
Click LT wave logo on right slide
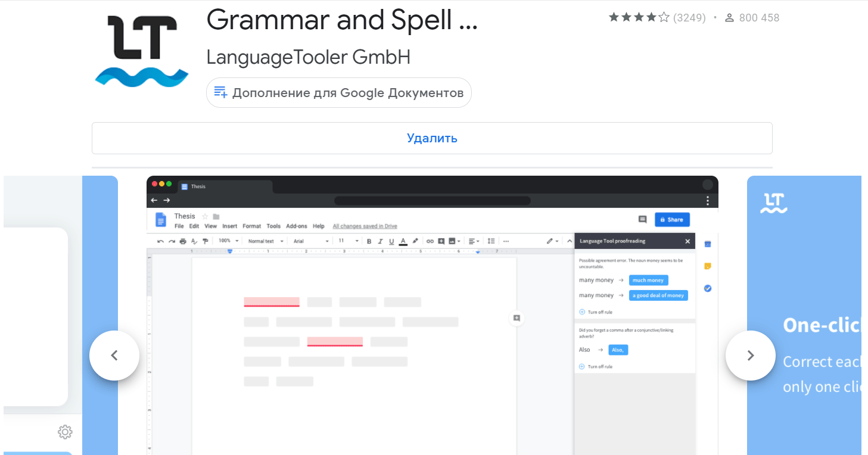(774, 203)
